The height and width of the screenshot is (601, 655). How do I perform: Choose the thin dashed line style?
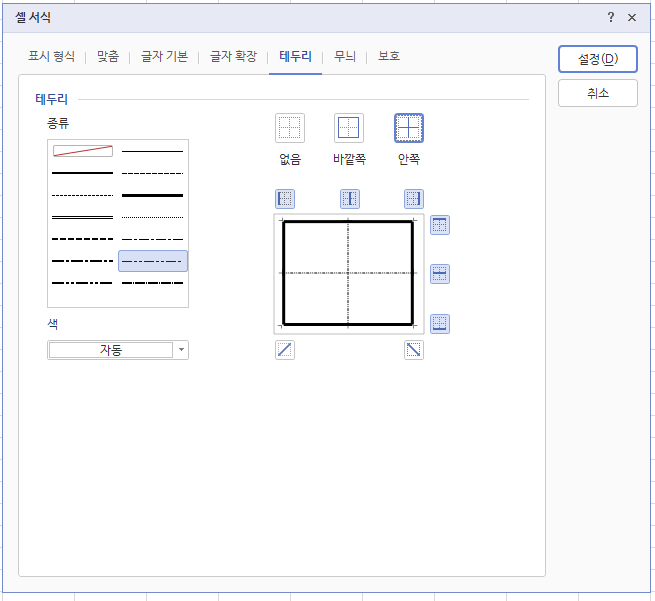[152, 173]
